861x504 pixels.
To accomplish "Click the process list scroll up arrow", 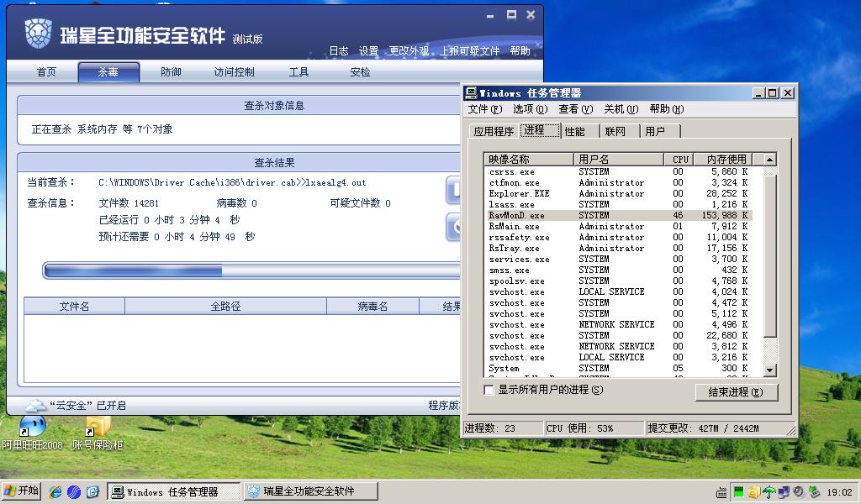I will tap(770, 160).
